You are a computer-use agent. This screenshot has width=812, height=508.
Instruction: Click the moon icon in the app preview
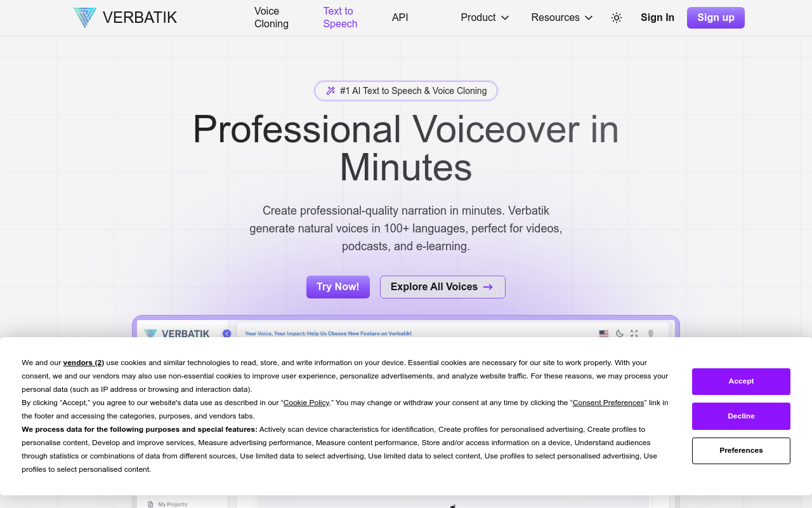[x=619, y=333]
